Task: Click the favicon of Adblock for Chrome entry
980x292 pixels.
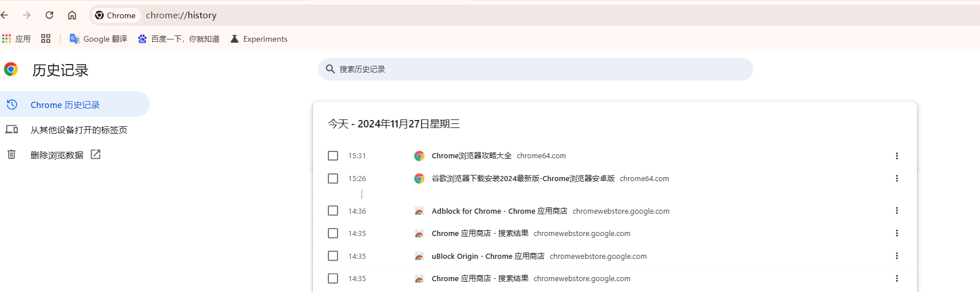Action: pyautogui.click(x=419, y=211)
